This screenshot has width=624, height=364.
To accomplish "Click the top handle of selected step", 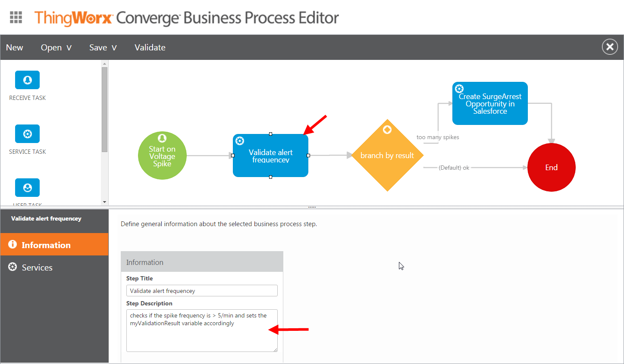I will tap(270, 134).
